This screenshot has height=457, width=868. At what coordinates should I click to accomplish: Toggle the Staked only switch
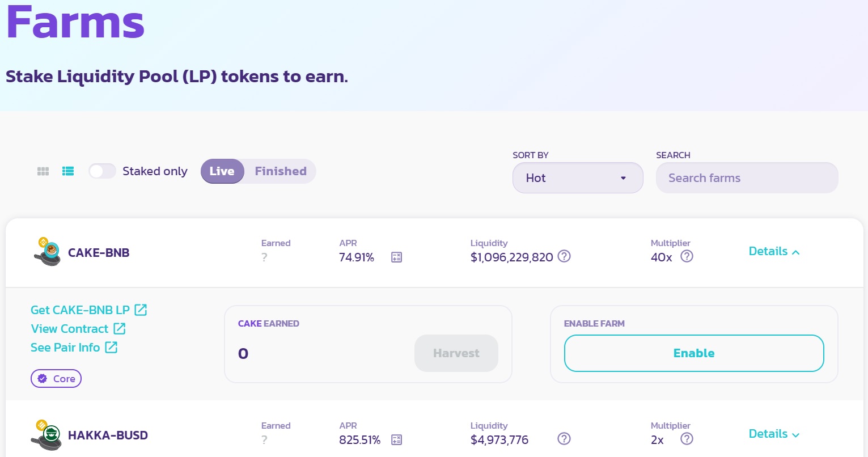click(102, 171)
